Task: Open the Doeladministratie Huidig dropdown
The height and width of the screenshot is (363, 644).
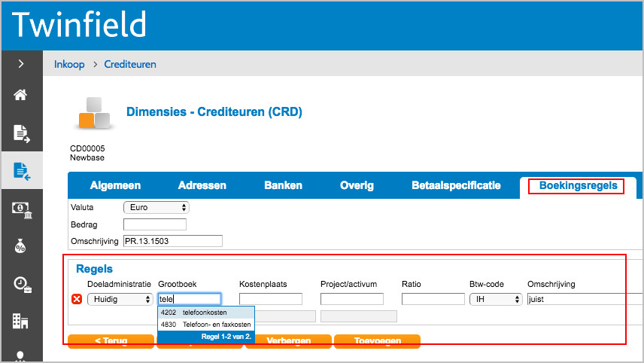Action: pos(120,299)
